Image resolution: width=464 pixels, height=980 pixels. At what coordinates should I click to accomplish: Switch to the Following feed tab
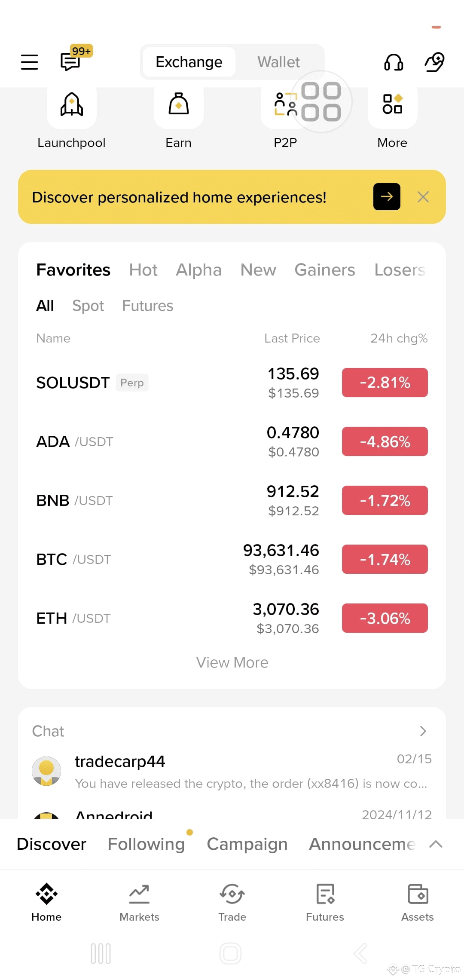pos(146,844)
